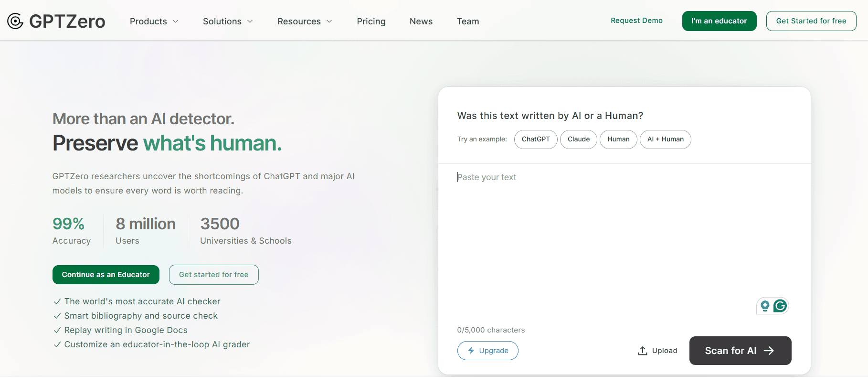
Task: Click the Scan for AI button
Action: pos(740,351)
